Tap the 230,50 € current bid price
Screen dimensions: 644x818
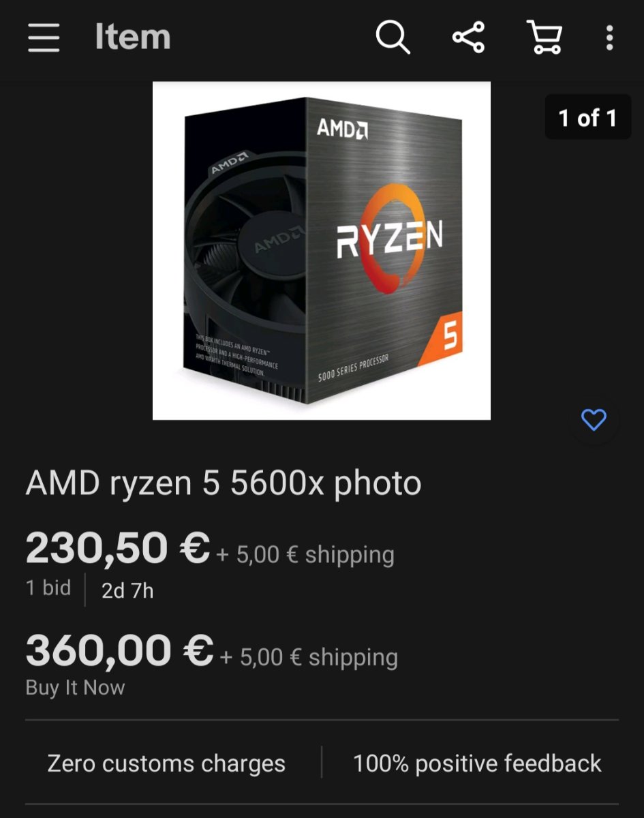[x=118, y=548]
